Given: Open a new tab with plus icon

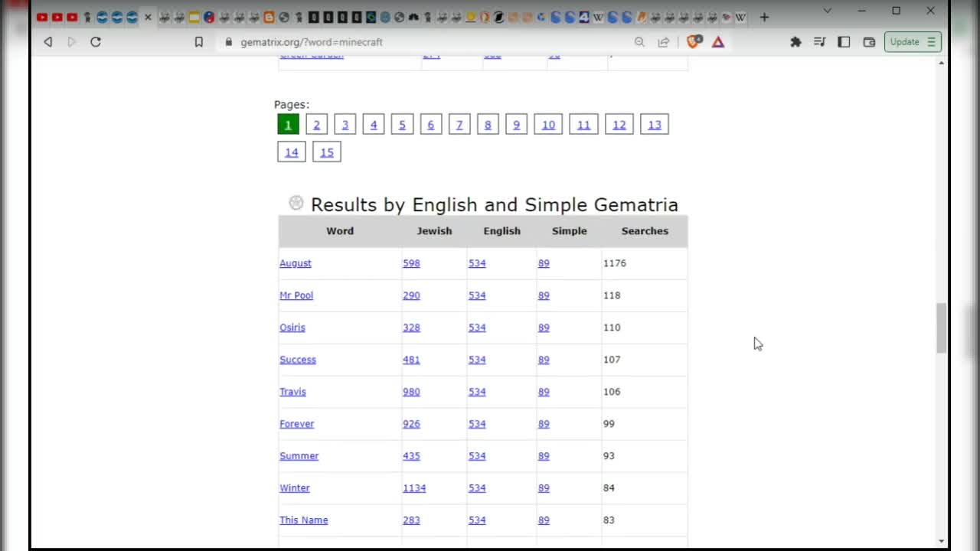Looking at the screenshot, I should [x=764, y=17].
